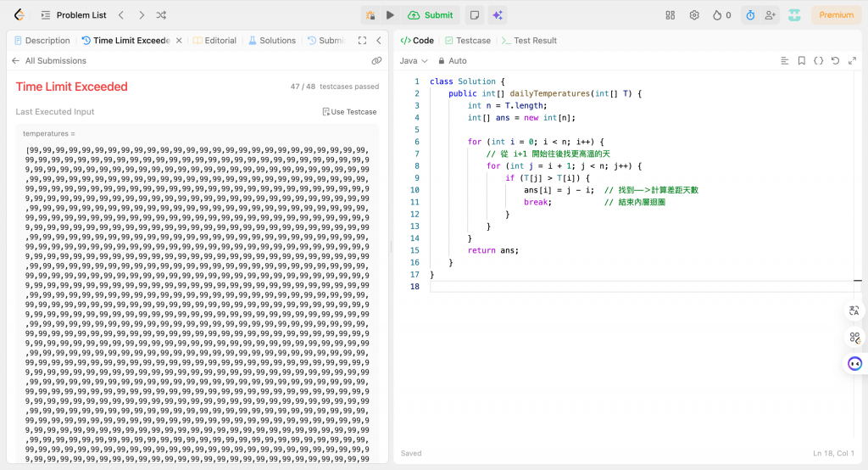
Task: Click the debugger icon in the toolbar
Action: coord(370,15)
